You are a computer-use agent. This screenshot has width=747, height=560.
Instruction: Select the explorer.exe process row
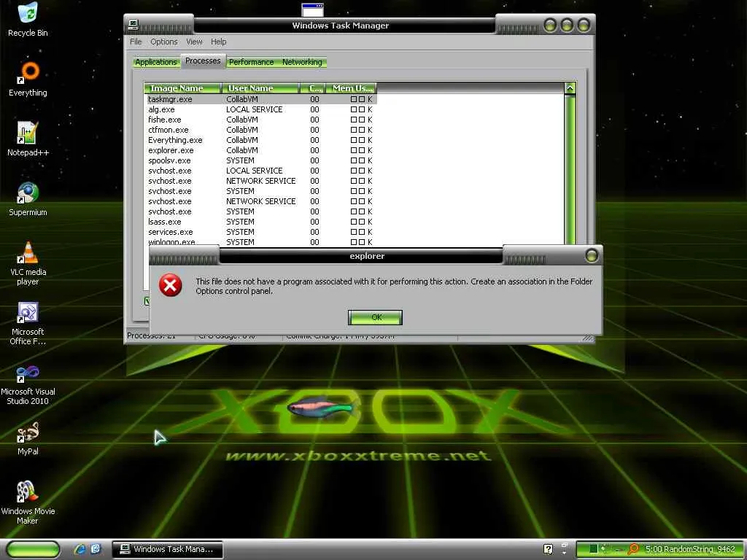tap(261, 150)
